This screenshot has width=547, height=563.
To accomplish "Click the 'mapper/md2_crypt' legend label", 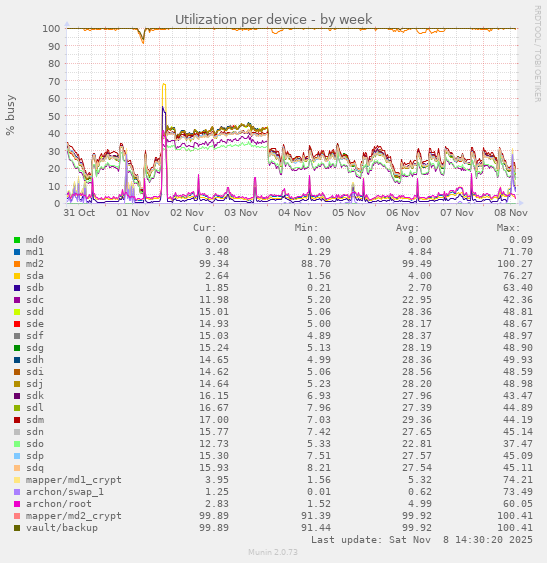I will coord(74,516).
